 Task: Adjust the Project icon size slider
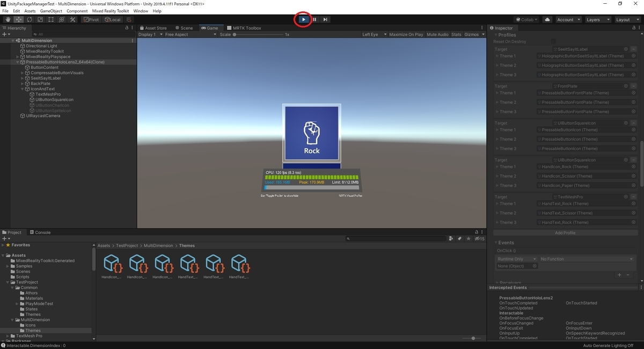tap(472, 338)
